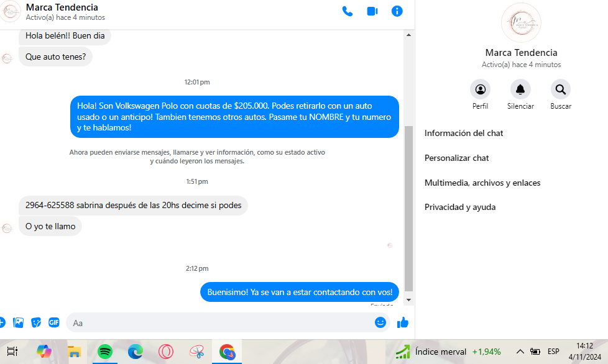The image size is (608, 364).
Task: Click the sender avatar beside 'O yo te llamo'
Action: click(x=7, y=229)
